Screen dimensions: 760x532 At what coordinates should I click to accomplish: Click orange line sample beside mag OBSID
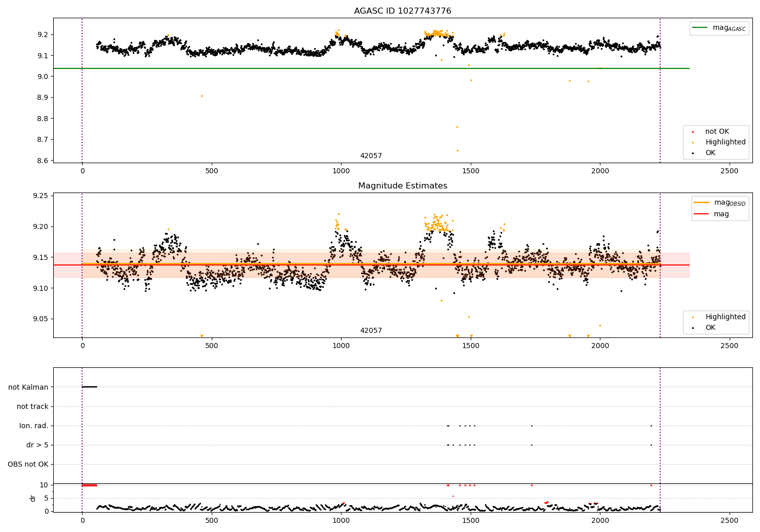click(702, 203)
